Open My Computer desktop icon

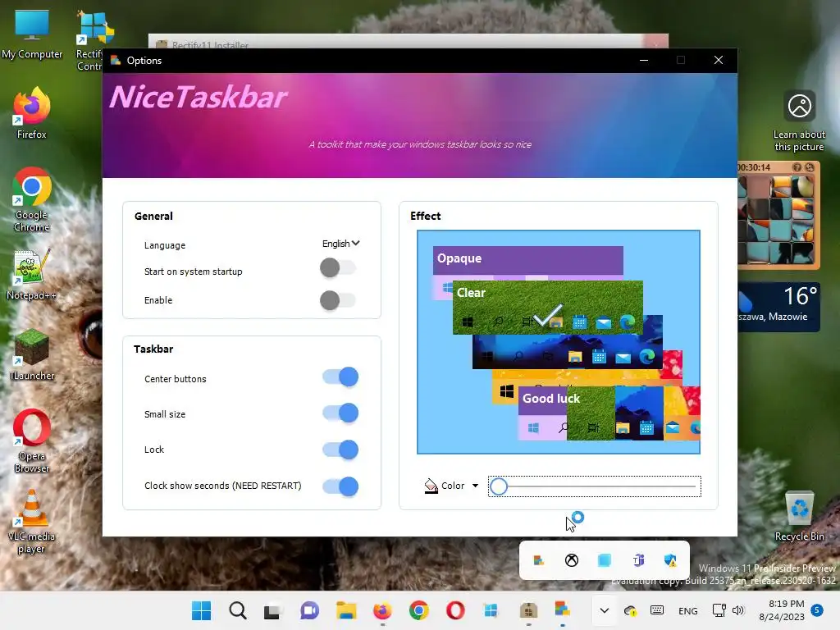coord(32,35)
